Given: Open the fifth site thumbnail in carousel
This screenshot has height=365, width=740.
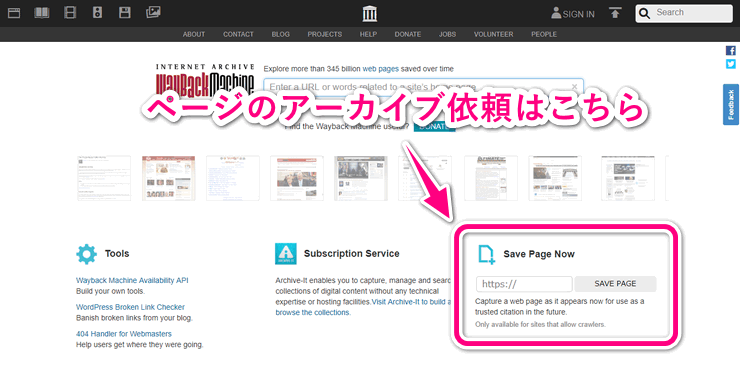Looking at the screenshot, I should tap(361, 178).
